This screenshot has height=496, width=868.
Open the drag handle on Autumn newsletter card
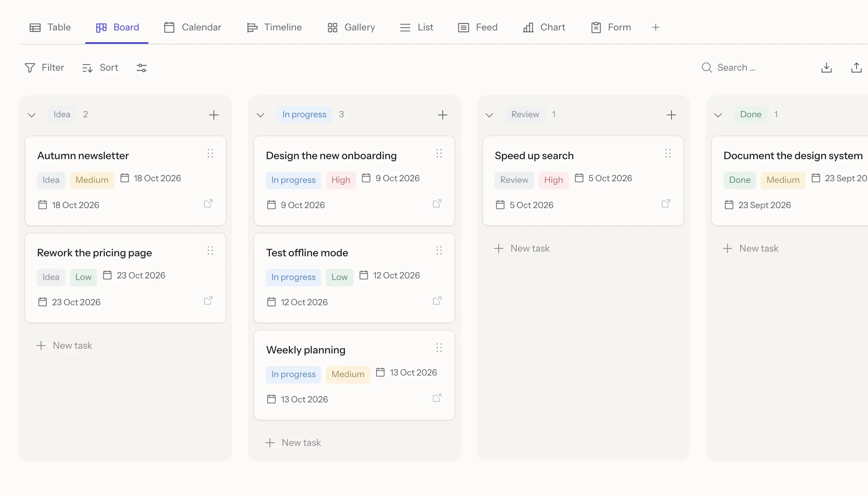(210, 153)
